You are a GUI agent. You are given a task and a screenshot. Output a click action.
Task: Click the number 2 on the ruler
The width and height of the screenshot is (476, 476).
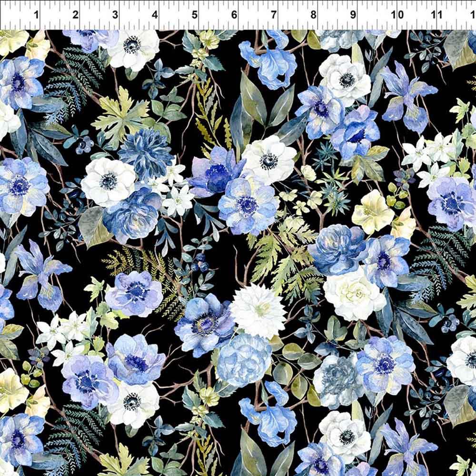(x=75, y=15)
